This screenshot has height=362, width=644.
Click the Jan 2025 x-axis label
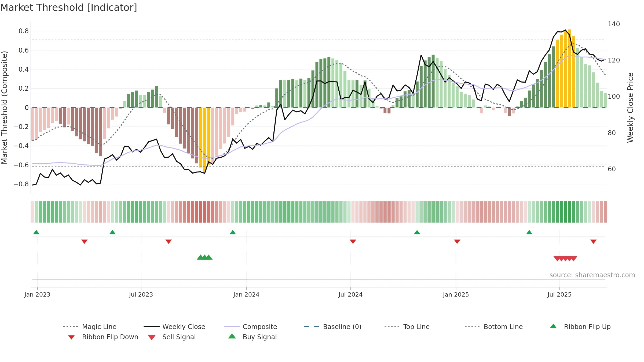pos(456,294)
